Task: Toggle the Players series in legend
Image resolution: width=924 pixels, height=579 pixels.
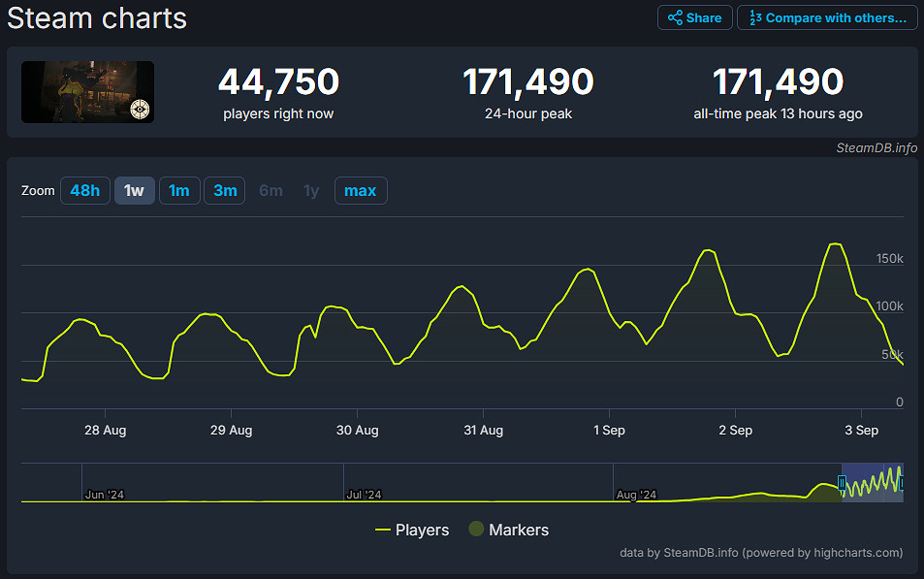Action: 412,530
